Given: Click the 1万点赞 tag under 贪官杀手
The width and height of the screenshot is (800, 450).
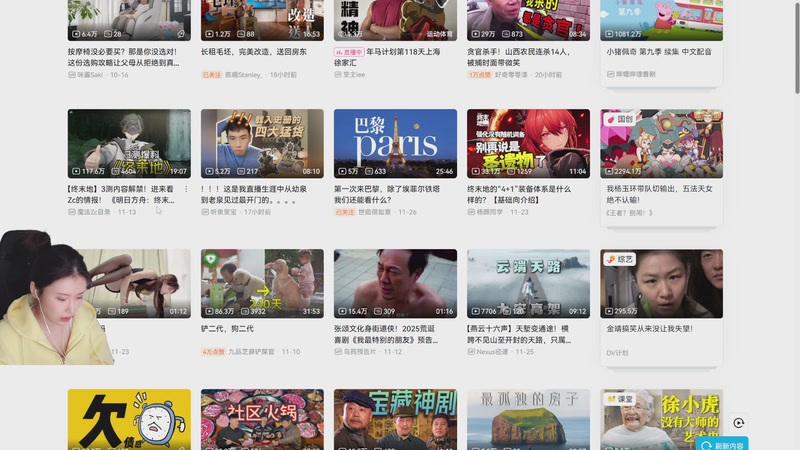Looking at the screenshot, I should [x=480, y=75].
